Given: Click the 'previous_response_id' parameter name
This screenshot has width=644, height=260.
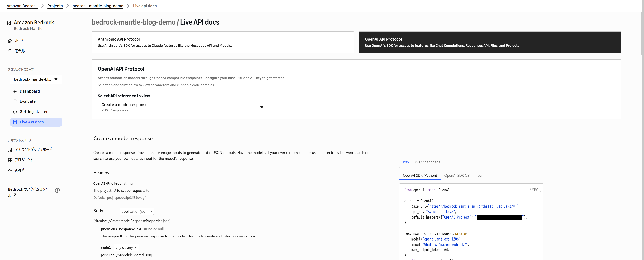Looking at the screenshot, I should 121,229.
